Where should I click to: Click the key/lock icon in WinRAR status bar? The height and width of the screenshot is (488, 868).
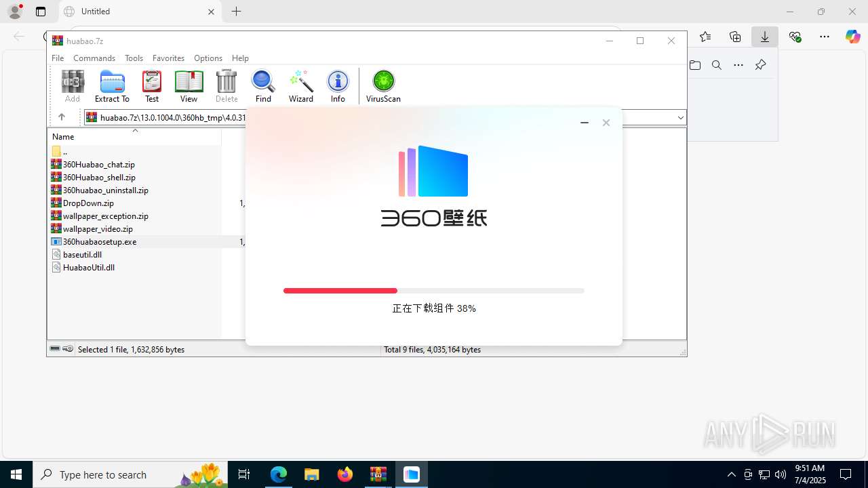68,349
